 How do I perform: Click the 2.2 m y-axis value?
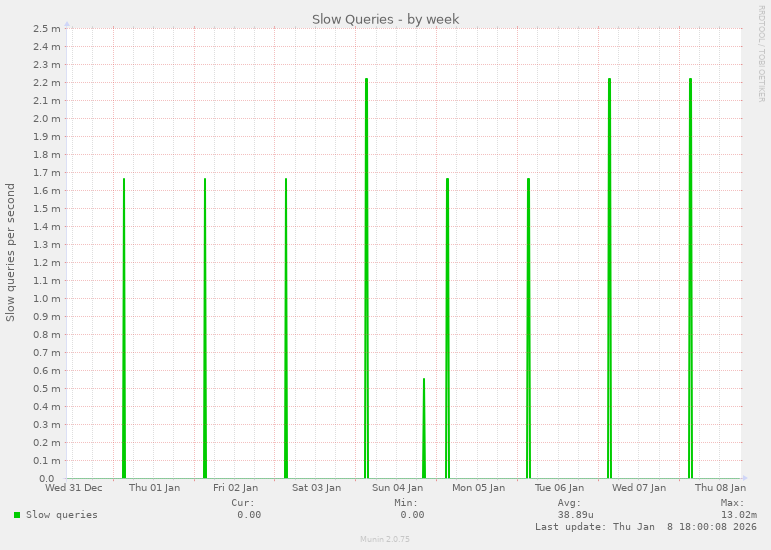[x=47, y=83]
